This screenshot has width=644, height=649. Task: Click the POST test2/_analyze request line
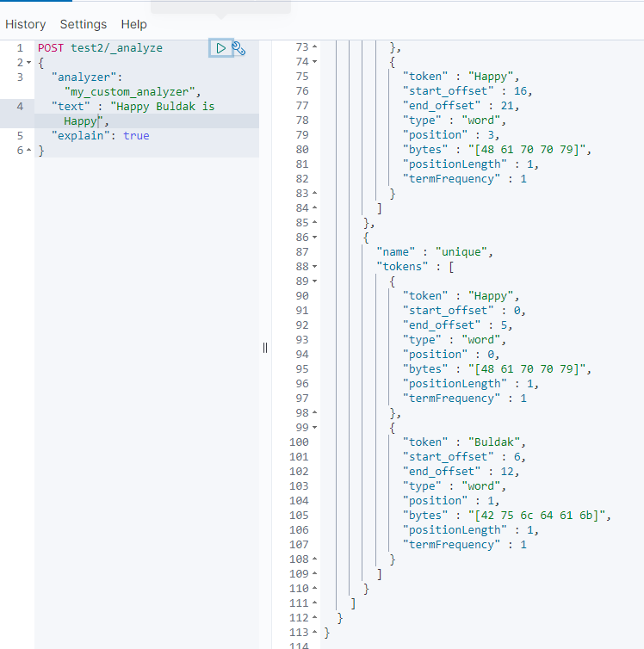100,48
